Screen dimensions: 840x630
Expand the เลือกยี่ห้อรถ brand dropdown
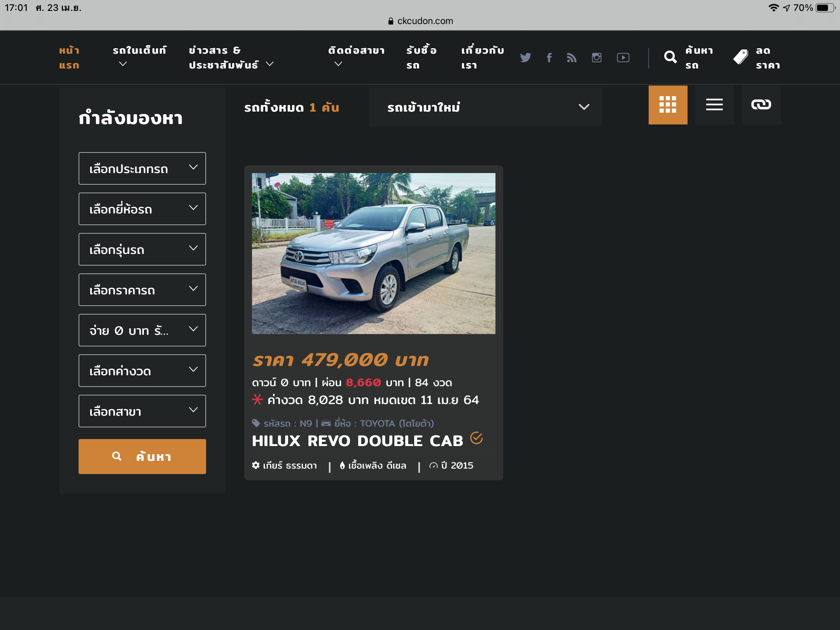tap(142, 209)
